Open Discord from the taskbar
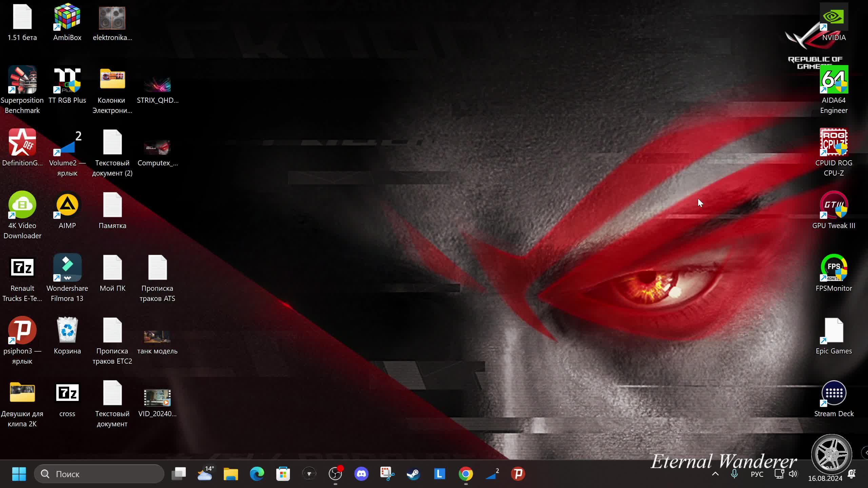This screenshot has height=488, width=868. (x=361, y=474)
